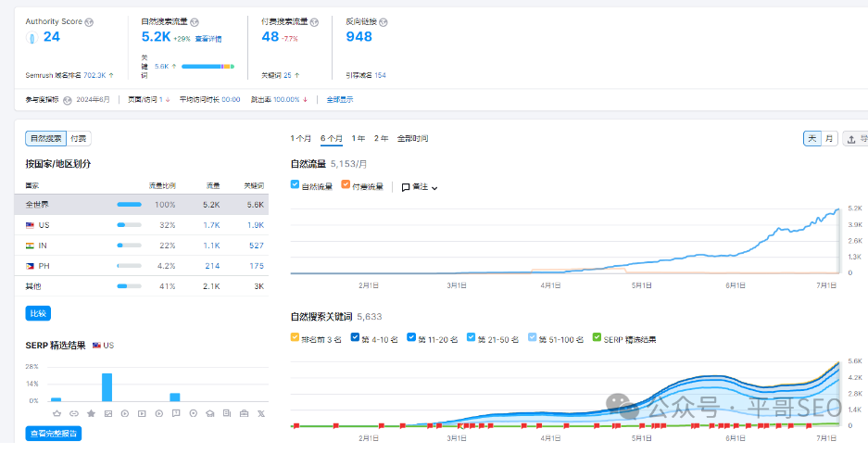Click the keyword distribution colored bar
This screenshot has width=868, height=454.
(208, 67)
